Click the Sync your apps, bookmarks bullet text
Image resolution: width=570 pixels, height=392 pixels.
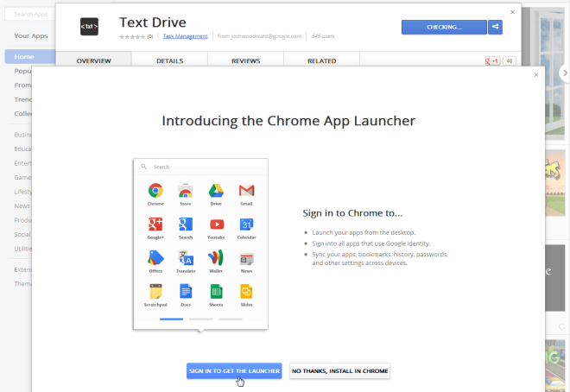pyautogui.click(x=380, y=259)
